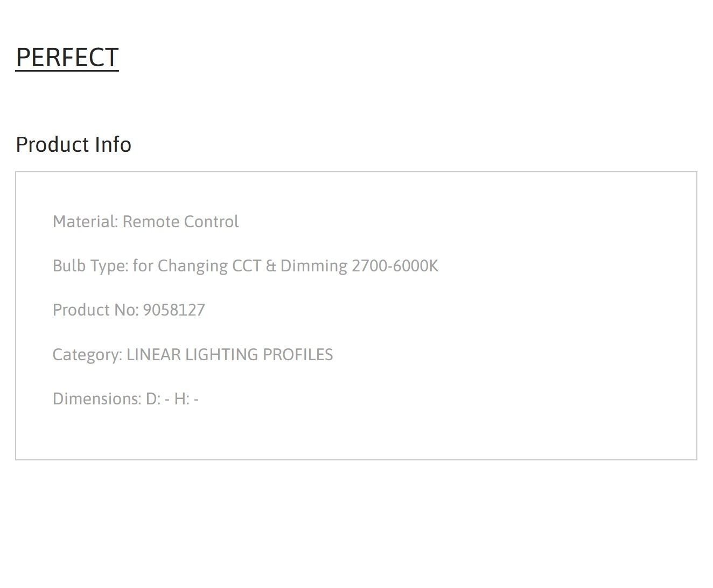
Task: Click the 2700-6000K color temperature value
Action: (x=395, y=265)
